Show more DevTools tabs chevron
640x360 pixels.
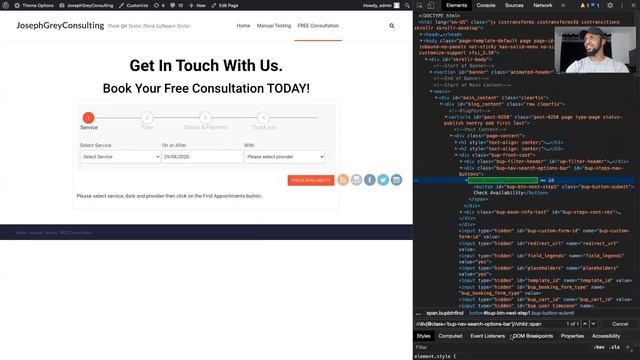coord(563,5)
